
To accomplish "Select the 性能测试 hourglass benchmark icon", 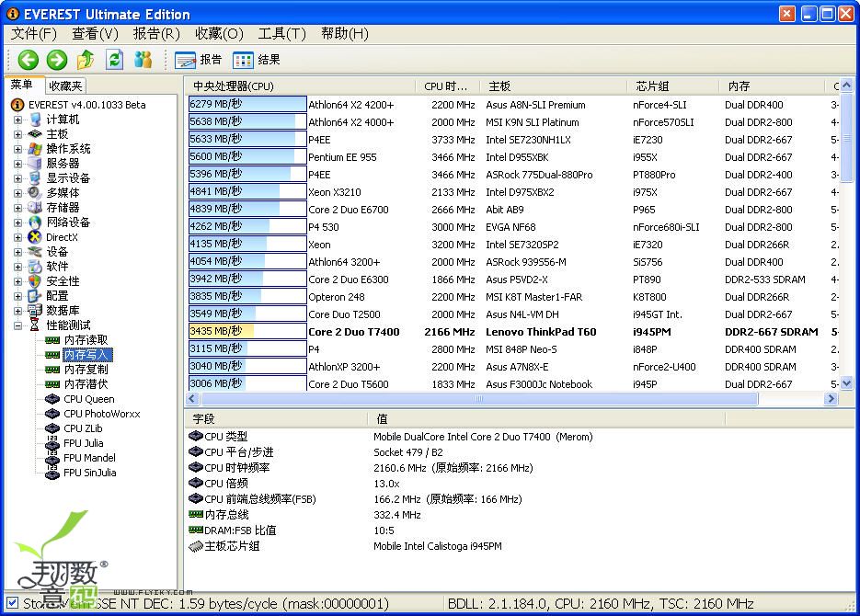I will [x=35, y=325].
